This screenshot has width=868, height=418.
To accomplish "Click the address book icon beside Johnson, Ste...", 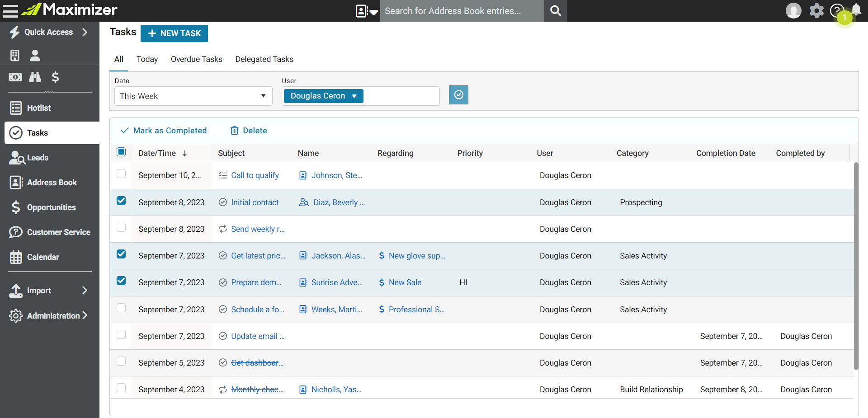I will pyautogui.click(x=303, y=175).
